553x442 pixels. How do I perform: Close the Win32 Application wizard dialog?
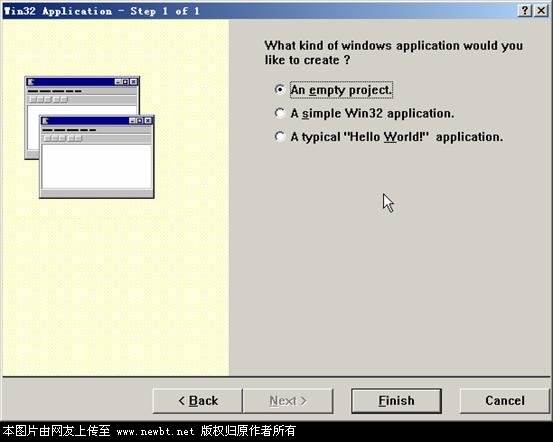[x=541, y=11]
